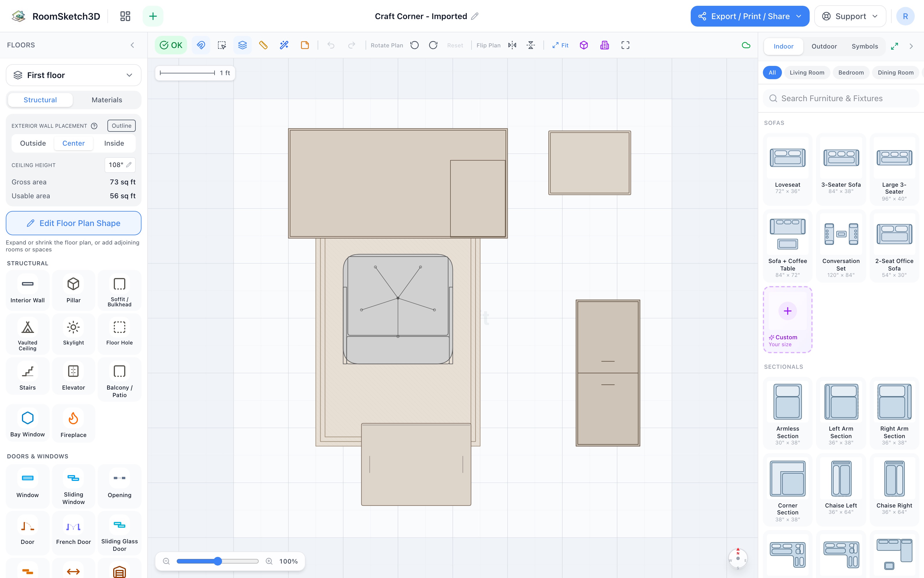924x578 pixels.
Task: Click Search Furniture & Fixtures field
Action: point(841,98)
